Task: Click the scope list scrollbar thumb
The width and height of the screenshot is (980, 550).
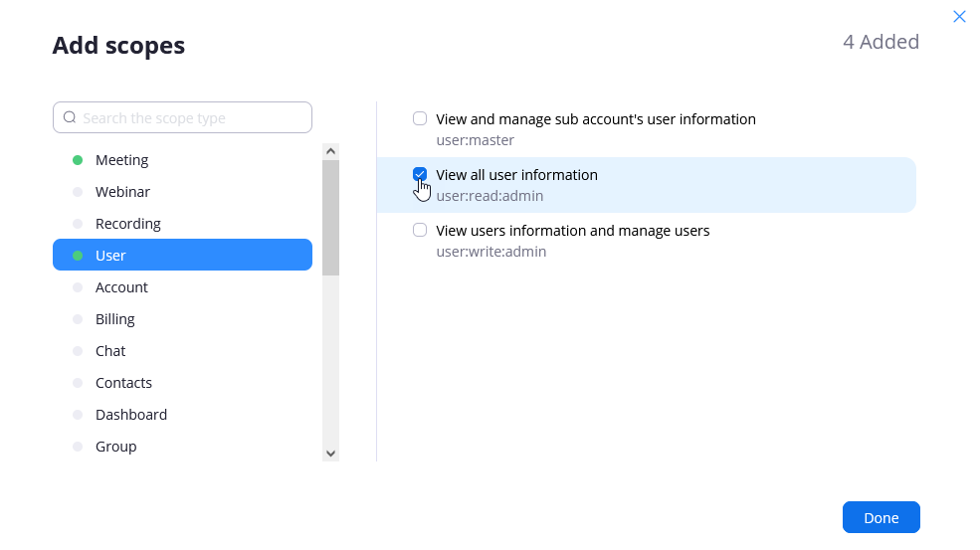Action: point(330,217)
